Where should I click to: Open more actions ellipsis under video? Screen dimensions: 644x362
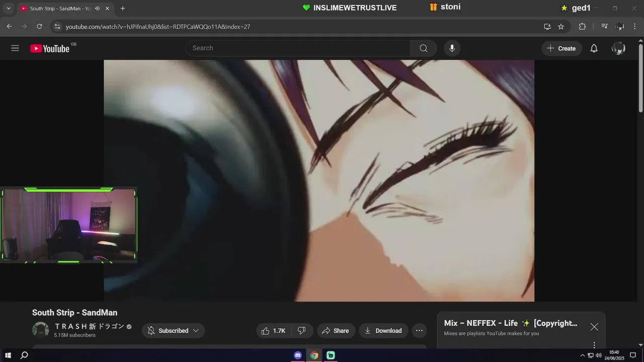pos(419,331)
